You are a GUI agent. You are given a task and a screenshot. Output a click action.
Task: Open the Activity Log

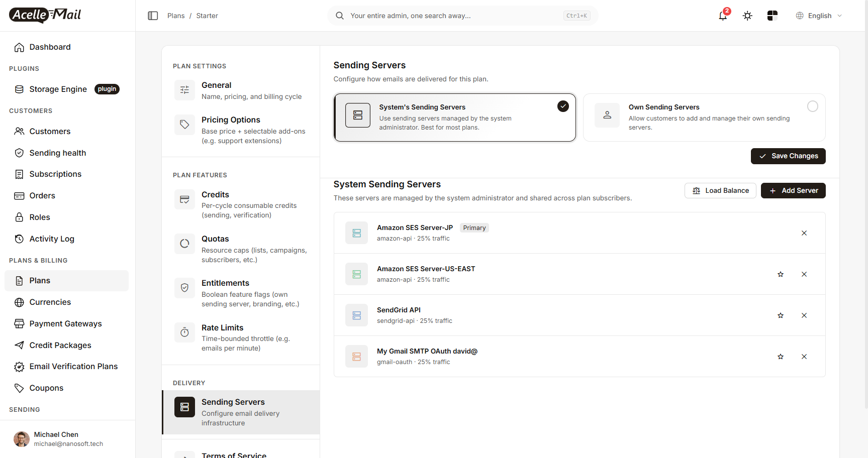[66, 239]
